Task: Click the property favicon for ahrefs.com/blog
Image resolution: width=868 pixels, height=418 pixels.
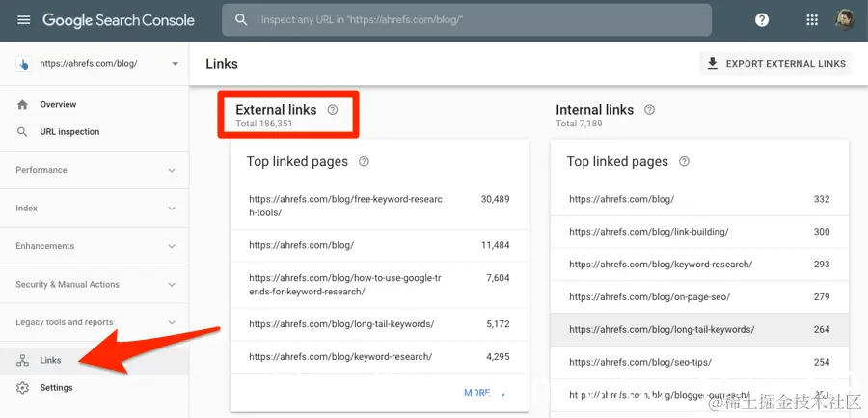Action: tap(24, 63)
